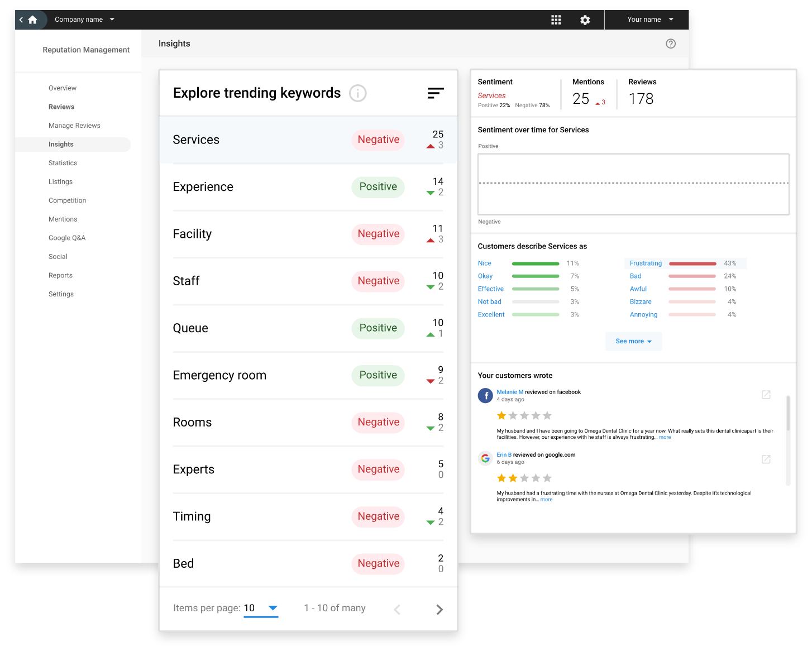Click the home icon in the top bar
812x652 pixels.
click(34, 20)
